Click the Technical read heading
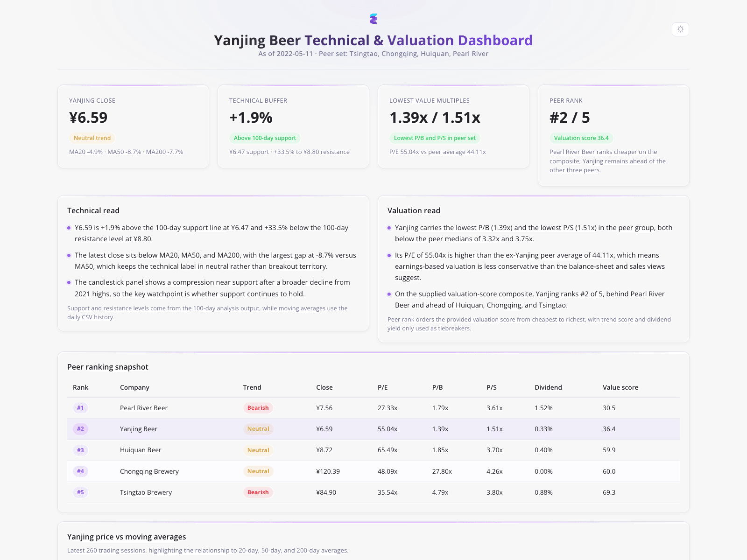747x560 pixels. coord(93,210)
